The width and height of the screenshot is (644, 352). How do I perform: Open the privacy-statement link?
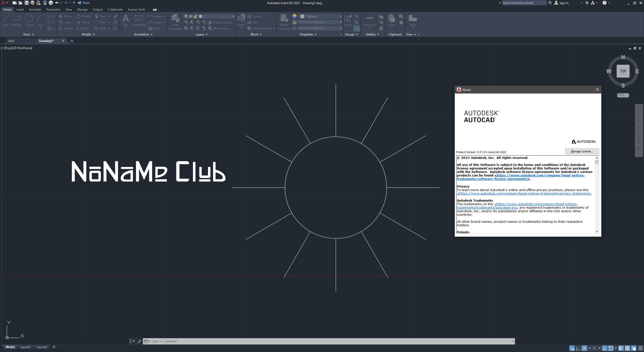coord(524,194)
